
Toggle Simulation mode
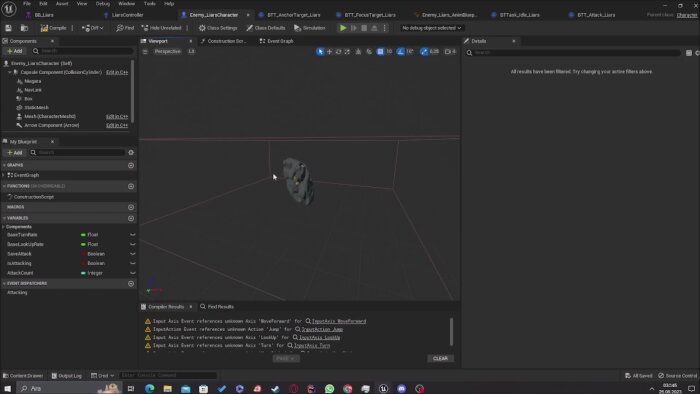tap(309, 28)
